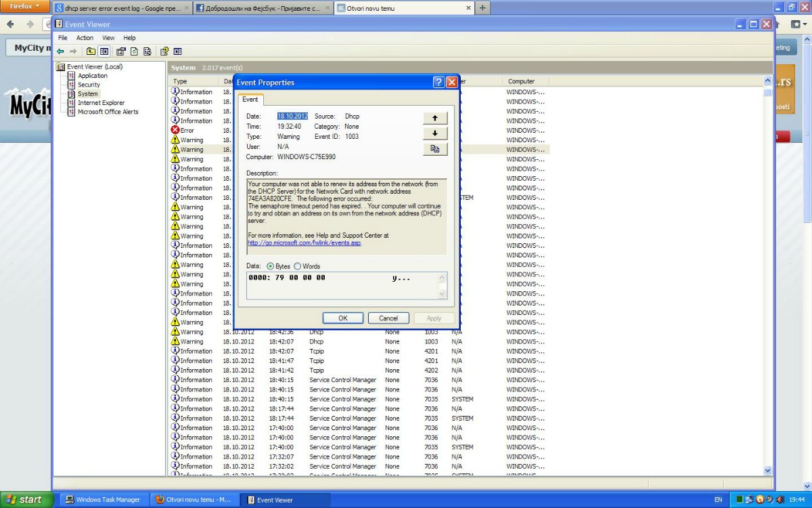Click the forward arrow in Event Viewer toolbar
Image resolution: width=812 pixels, height=508 pixels.
pos(72,51)
